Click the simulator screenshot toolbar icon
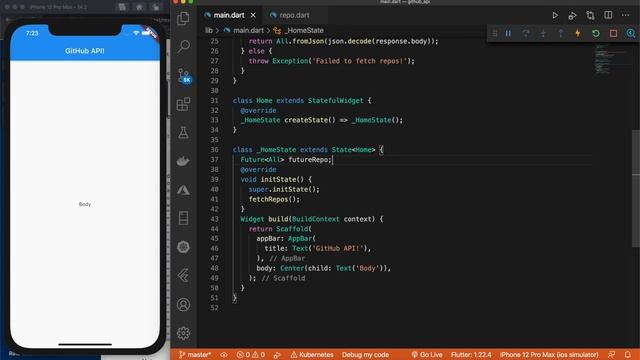Viewport: 640px width, 360px height. coord(122,7)
